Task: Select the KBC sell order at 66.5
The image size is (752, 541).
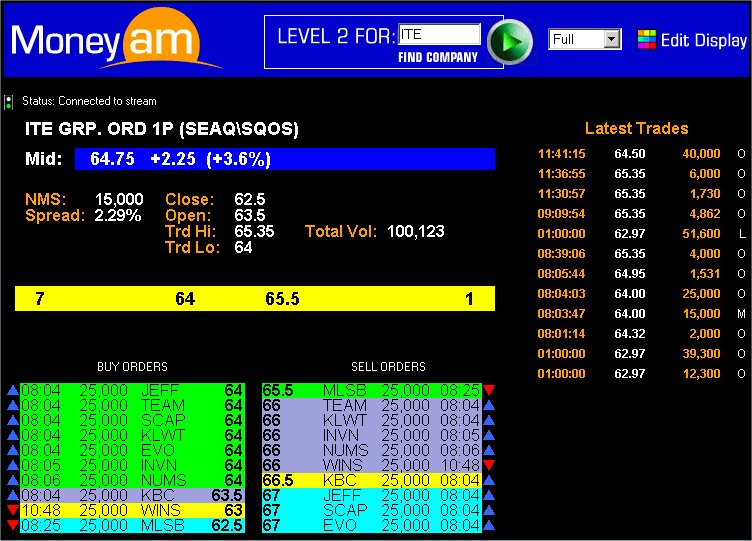Action: [372, 481]
